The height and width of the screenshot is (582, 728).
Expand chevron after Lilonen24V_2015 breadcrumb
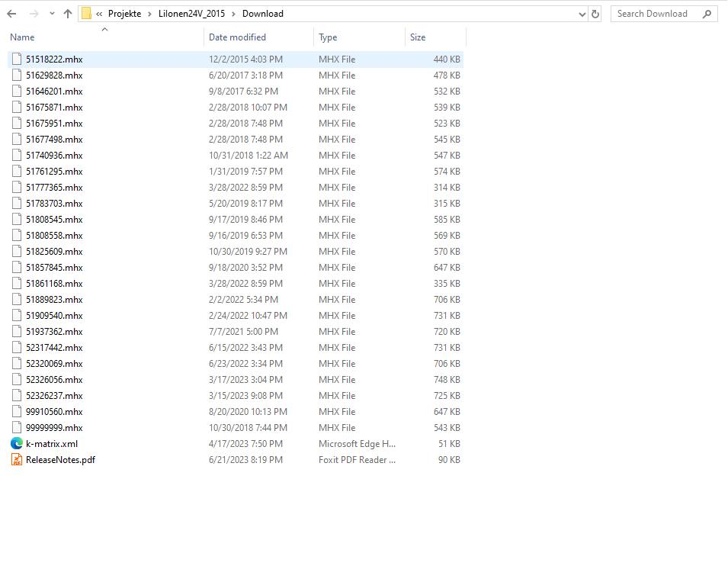[233, 14]
